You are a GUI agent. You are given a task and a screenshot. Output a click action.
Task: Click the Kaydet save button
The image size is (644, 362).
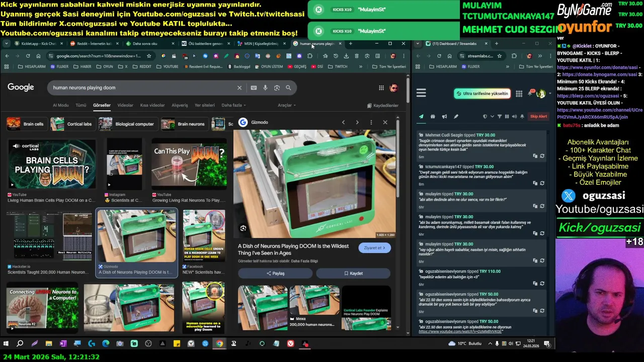point(353,273)
